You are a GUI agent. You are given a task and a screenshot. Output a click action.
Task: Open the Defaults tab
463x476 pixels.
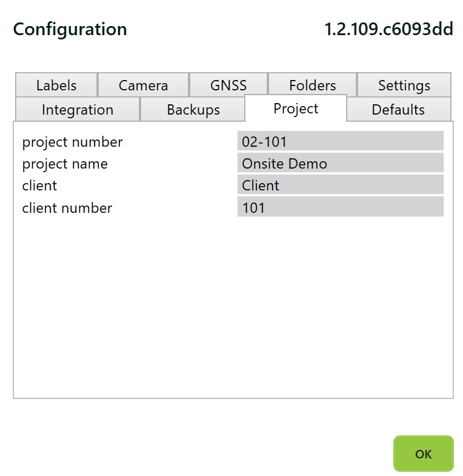[398, 110]
